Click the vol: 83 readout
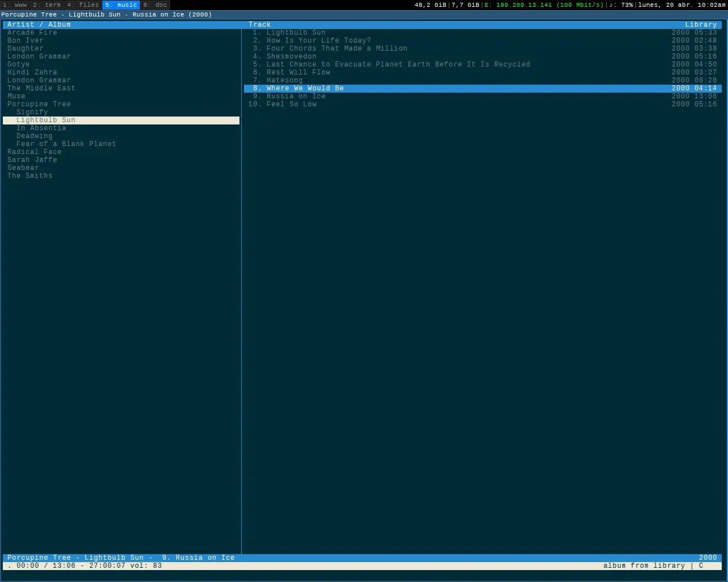728x582 pixels. (x=146, y=566)
